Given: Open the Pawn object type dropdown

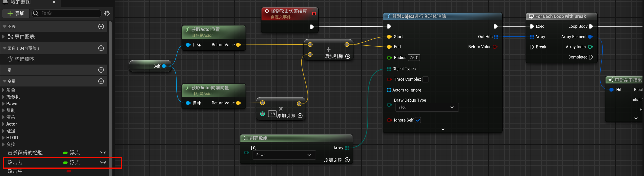Looking at the screenshot, I should point(284,155).
